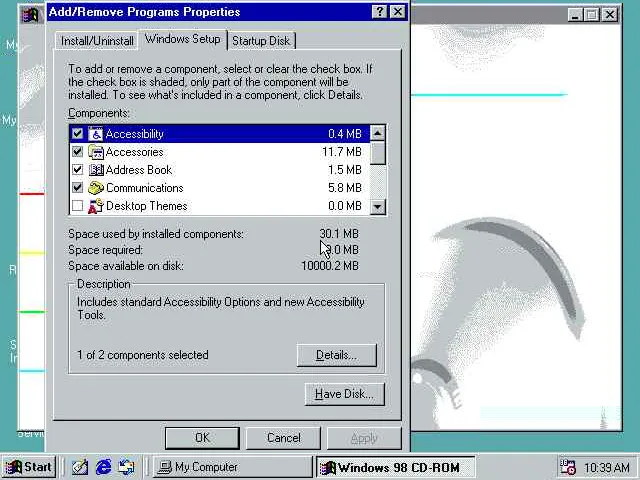Click the Accessories folder icon
Screen dimensions: 640x480
coord(96,152)
